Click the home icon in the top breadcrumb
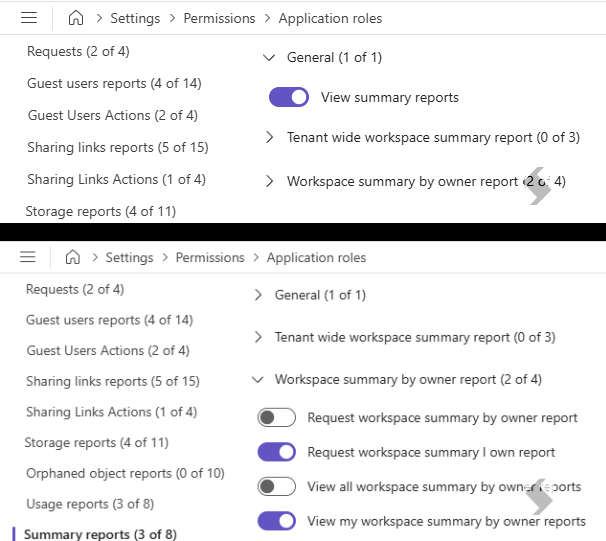 (76, 18)
